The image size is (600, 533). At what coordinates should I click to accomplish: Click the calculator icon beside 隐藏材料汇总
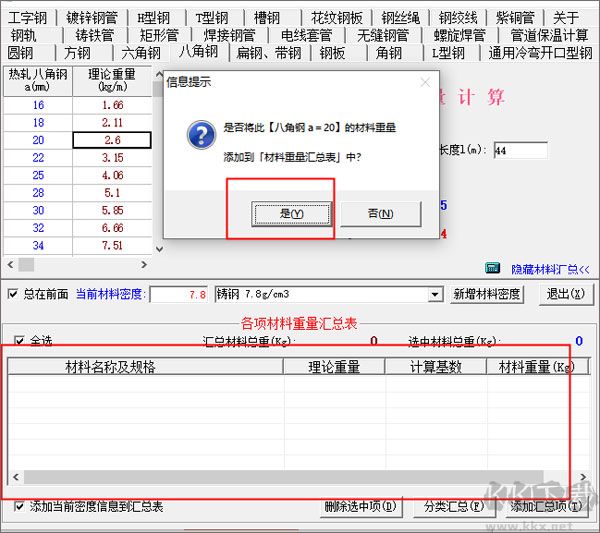click(492, 268)
